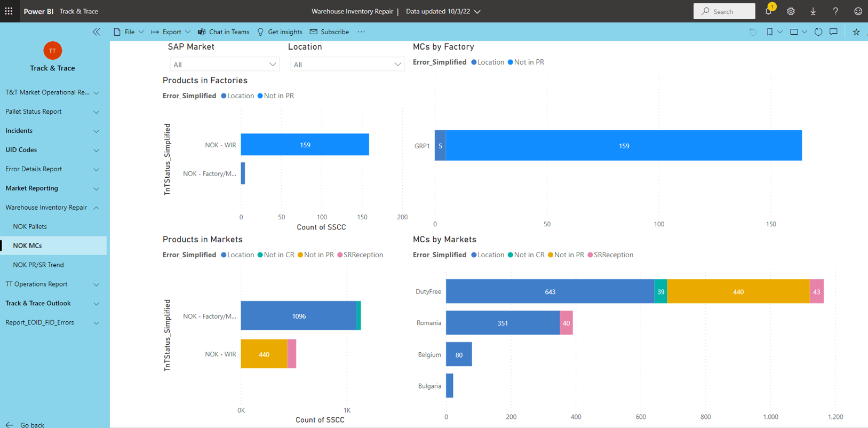The width and height of the screenshot is (868, 428).
Task: Click Not in PR legend dot in Products in Factories
Action: 260,96
